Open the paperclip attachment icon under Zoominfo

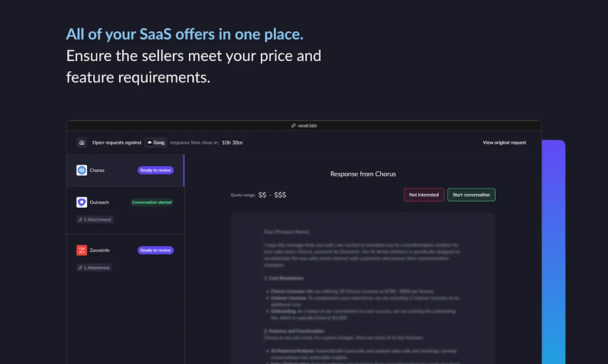(x=82, y=268)
